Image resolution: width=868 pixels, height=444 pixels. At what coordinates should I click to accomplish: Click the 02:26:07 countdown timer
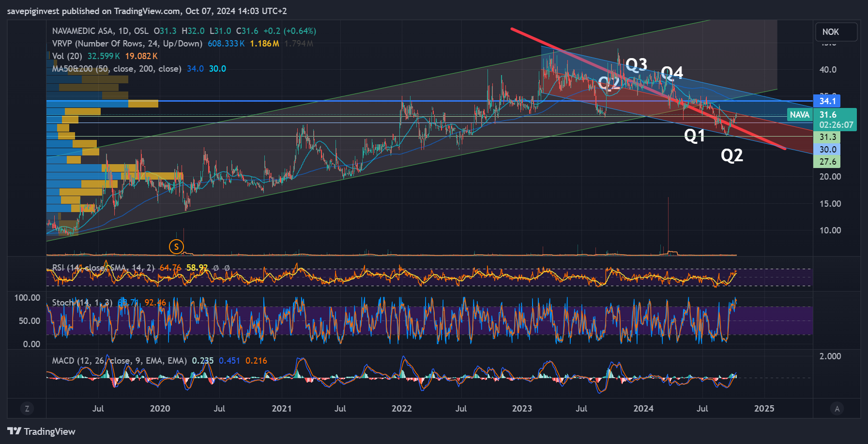click(837, 125)
